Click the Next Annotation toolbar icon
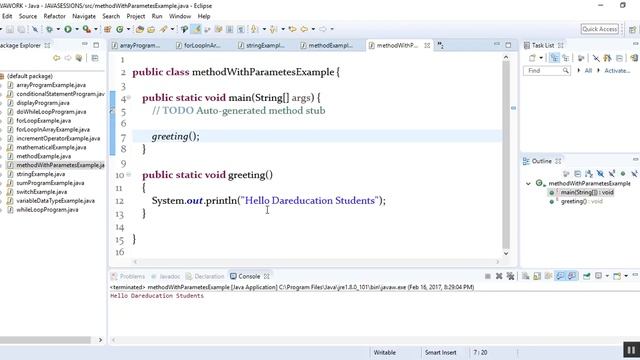The height and width of the screenshot is (360, 640). pyautogui.click(x=254, y=29)
